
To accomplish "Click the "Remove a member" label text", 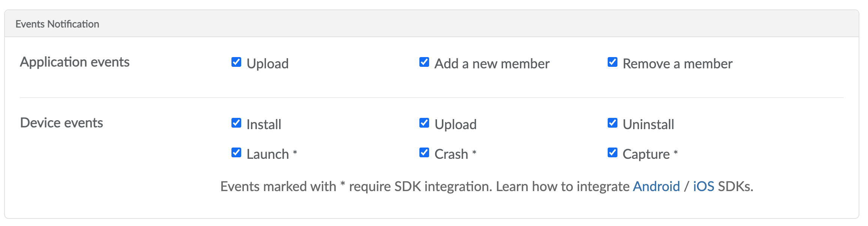I will (x=677, y=64).
